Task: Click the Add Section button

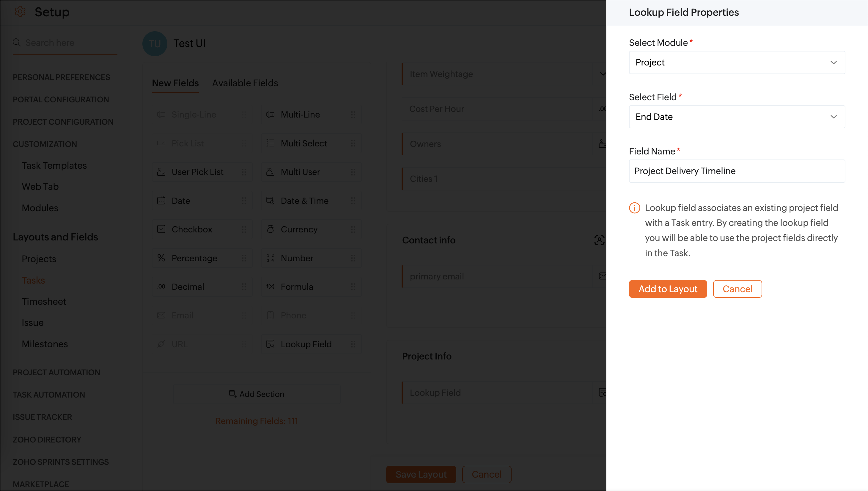Action: 257,394
